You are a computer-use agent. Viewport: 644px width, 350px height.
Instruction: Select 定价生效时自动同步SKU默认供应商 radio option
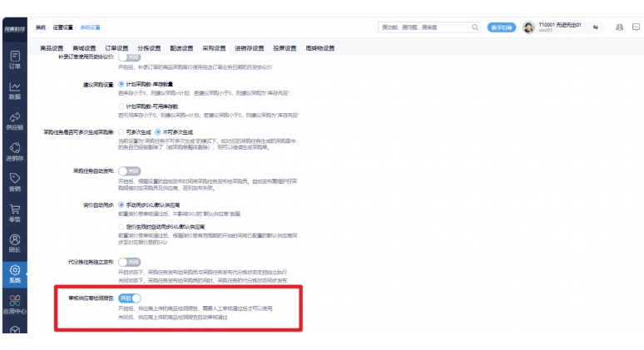click(x=121, y=226)
